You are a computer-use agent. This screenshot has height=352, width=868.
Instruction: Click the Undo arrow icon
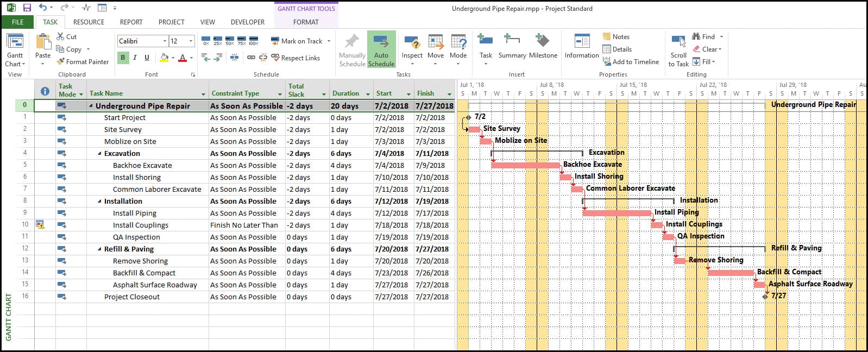tap(43, 8)
